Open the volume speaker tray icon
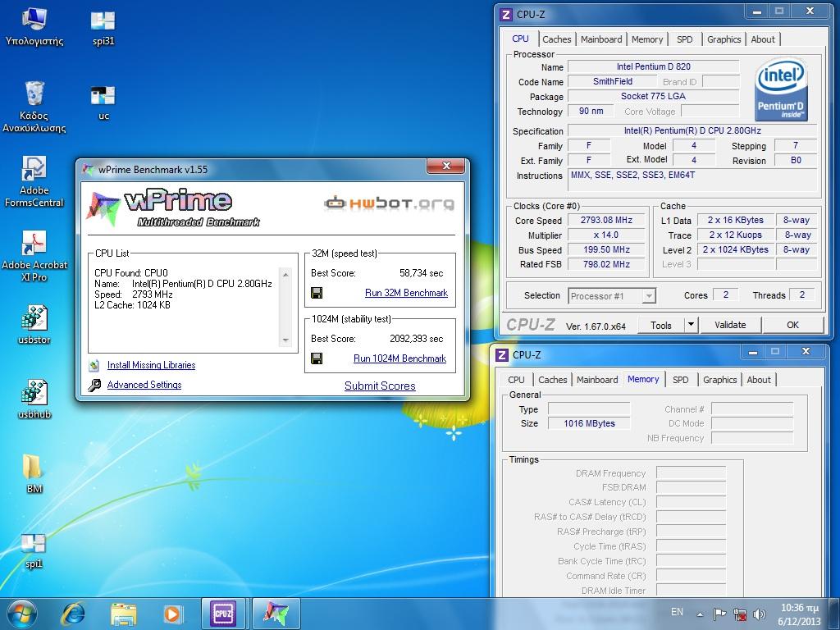Viewport: 840px width, 630px height. (x=759, y=614)
